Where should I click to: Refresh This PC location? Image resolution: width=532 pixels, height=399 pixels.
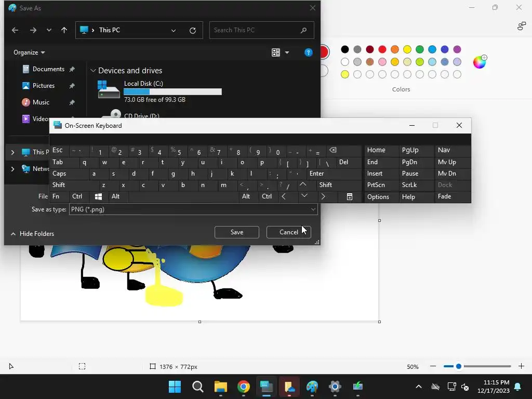pos(193,31)
